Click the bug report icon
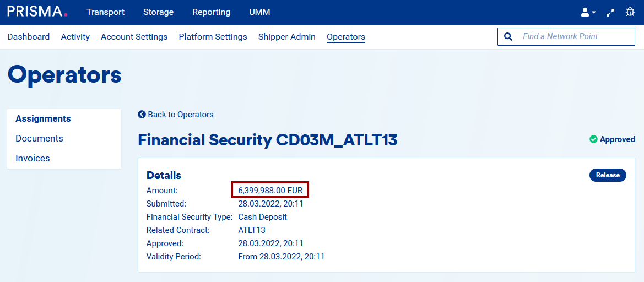Screen dimensions: 644x282 tap(630, 12)
